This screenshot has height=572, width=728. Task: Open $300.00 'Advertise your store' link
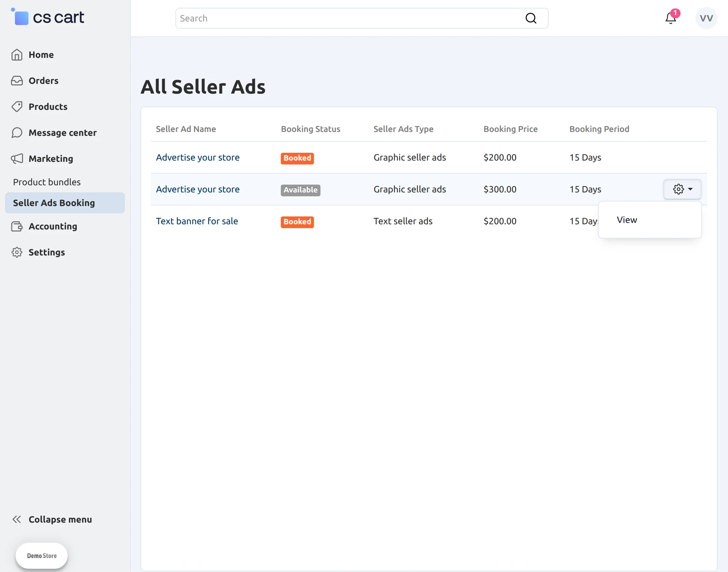click(x=198, y=189)
